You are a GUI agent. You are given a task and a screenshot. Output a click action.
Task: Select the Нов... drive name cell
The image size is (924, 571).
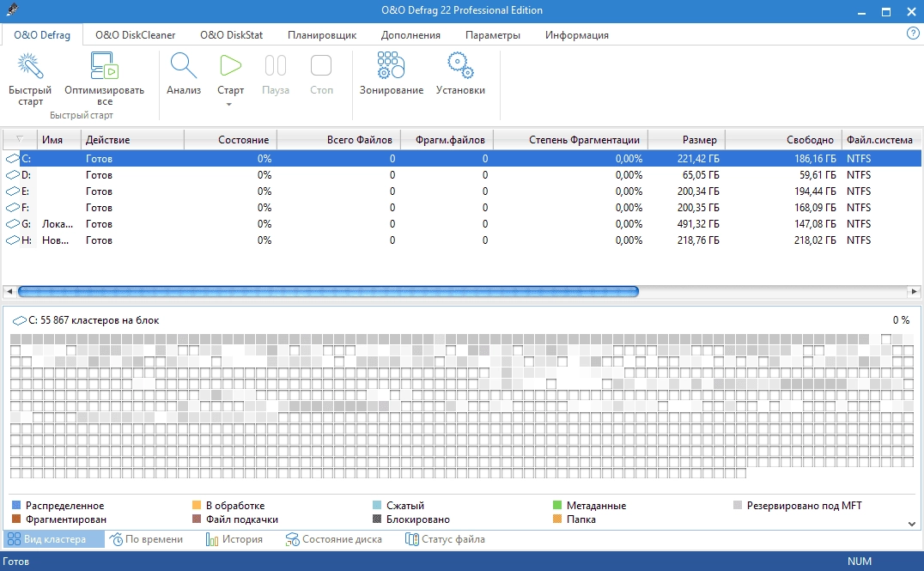(56, 240)
